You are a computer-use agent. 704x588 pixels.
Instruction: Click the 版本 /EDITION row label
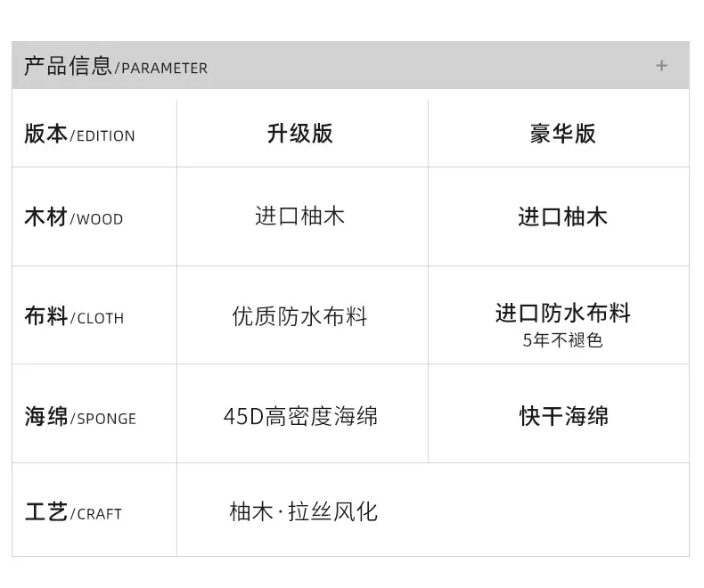[79, 134]
